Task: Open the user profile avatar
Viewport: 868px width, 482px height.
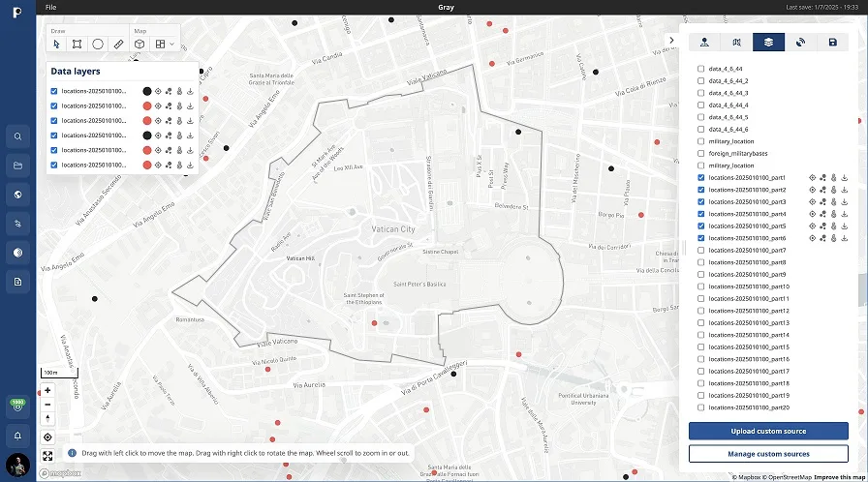Action: pos(17,465)
